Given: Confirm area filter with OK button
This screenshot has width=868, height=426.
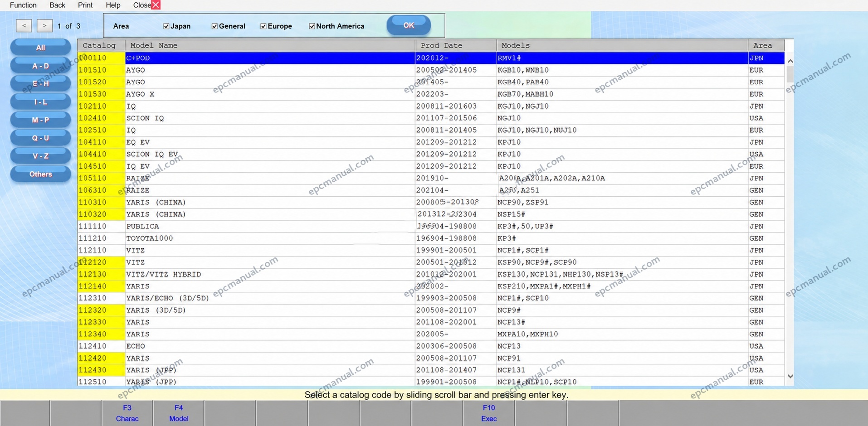Looking at the screenshot, I should point(409,25).
